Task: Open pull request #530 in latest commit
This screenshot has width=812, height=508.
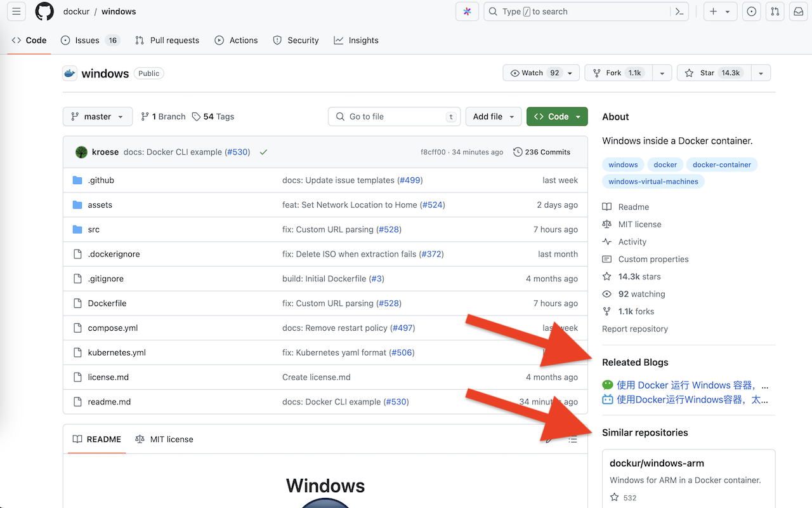Action: click(237, 152)
